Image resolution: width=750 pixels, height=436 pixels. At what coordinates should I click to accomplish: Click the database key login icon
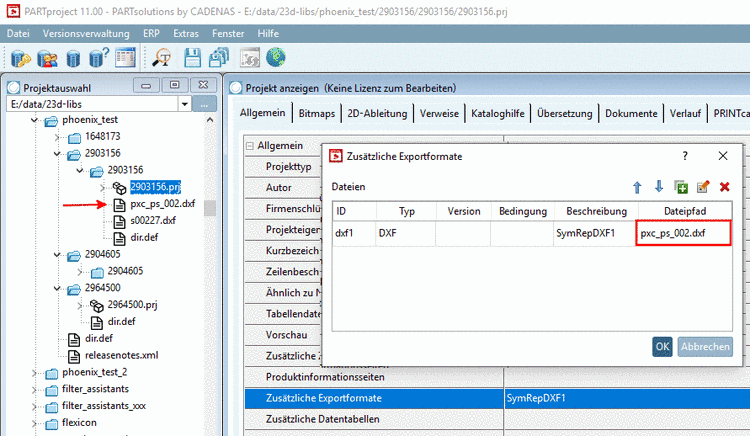coord(21,58)
